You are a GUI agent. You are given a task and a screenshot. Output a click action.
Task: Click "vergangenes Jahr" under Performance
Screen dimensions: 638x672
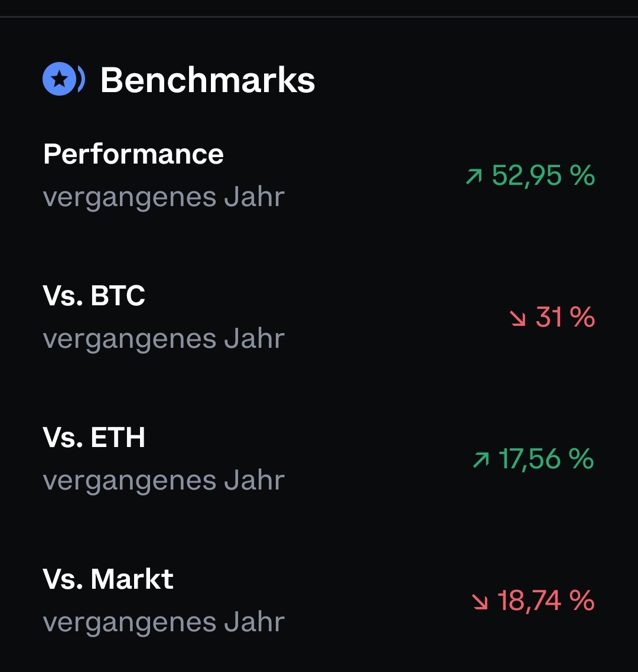(164, 197)
